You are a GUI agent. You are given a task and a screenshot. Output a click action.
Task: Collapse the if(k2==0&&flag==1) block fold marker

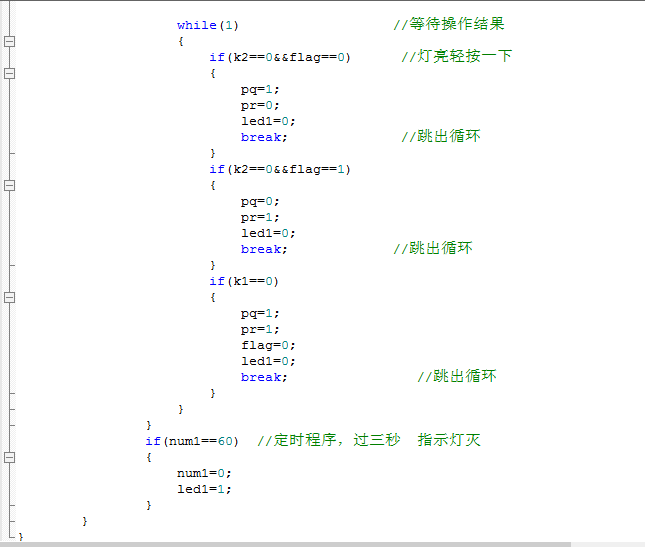point(9,185)
